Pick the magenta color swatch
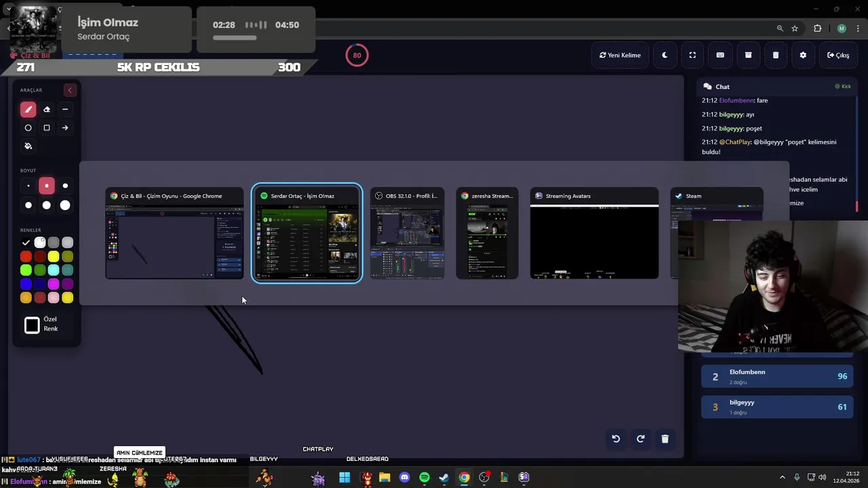 (x=54, y=284)
